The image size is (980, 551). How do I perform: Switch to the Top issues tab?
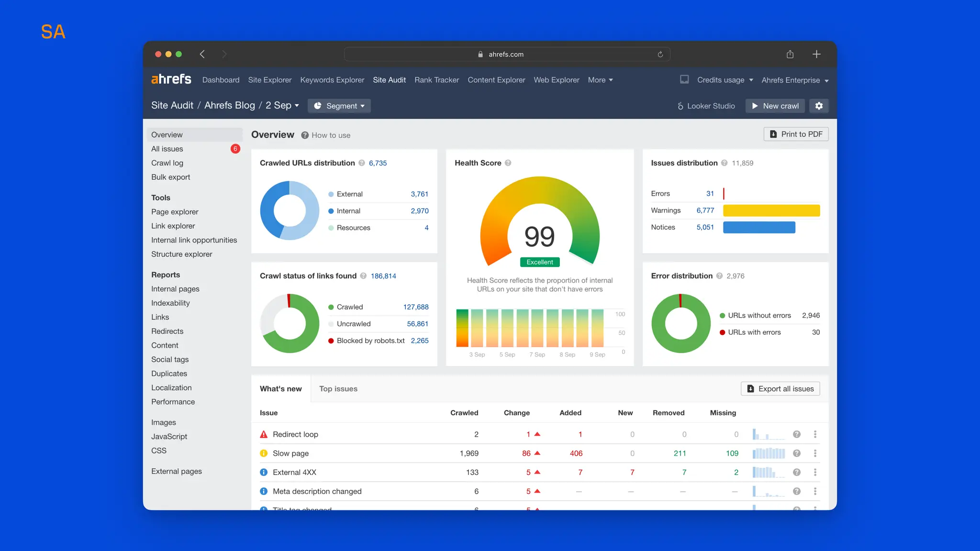[x=338, y=389]
